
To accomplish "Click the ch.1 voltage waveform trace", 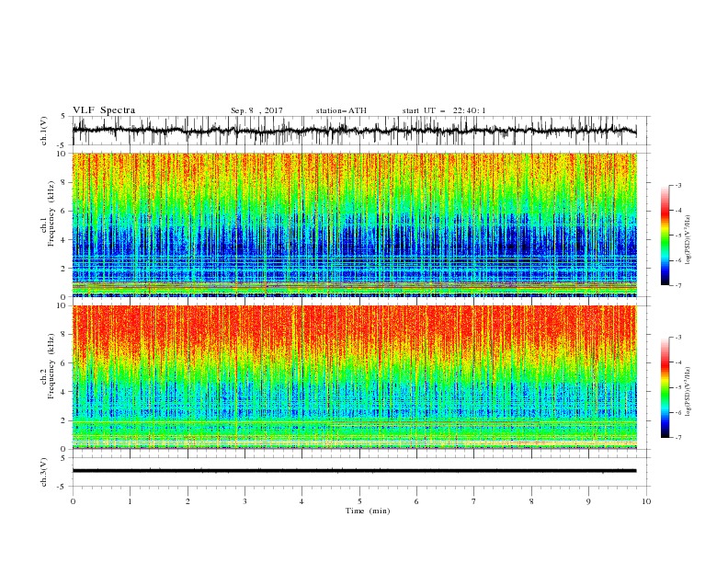I will 354,131.
